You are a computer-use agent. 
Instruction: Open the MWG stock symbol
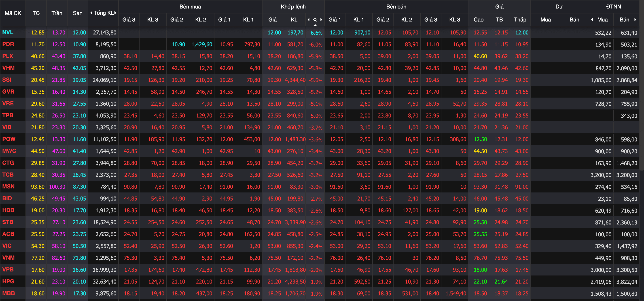tap(9, 151)
